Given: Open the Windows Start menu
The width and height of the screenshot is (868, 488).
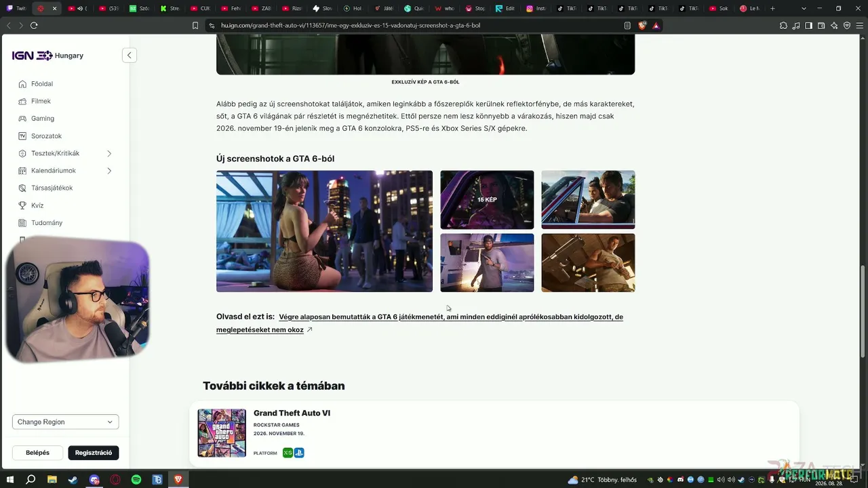Looking at the screenshot, I should 9,480.
